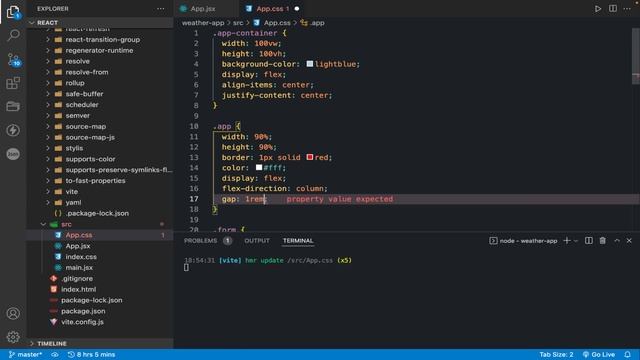640x360 pixels.
Task: Select the TERMINAL panel tab
Action: click(x=298, y=241)
